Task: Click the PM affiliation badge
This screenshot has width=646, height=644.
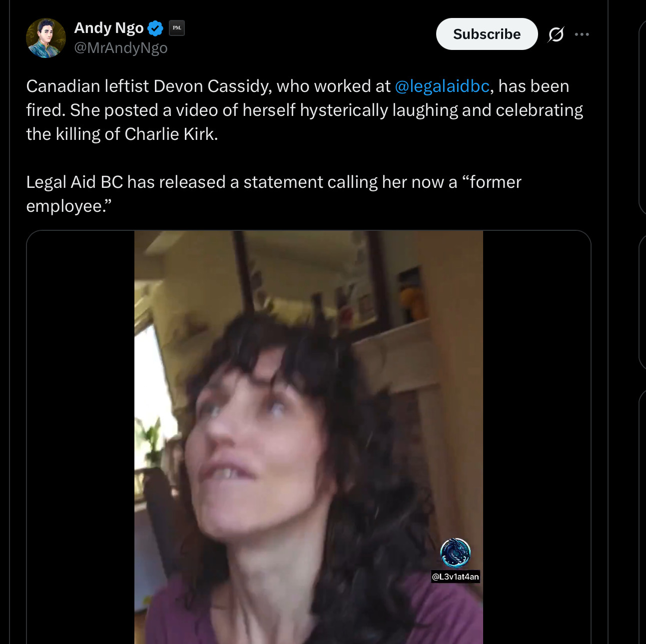Action: (x=177, y=28)
